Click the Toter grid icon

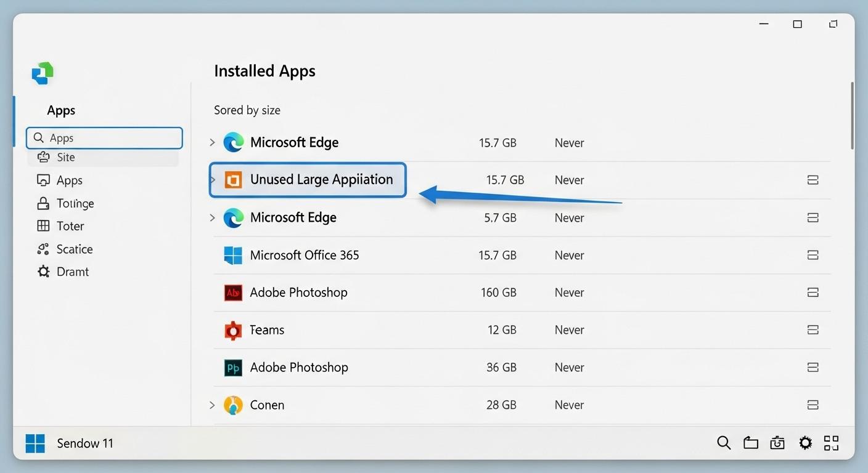[x=43, y=225]
